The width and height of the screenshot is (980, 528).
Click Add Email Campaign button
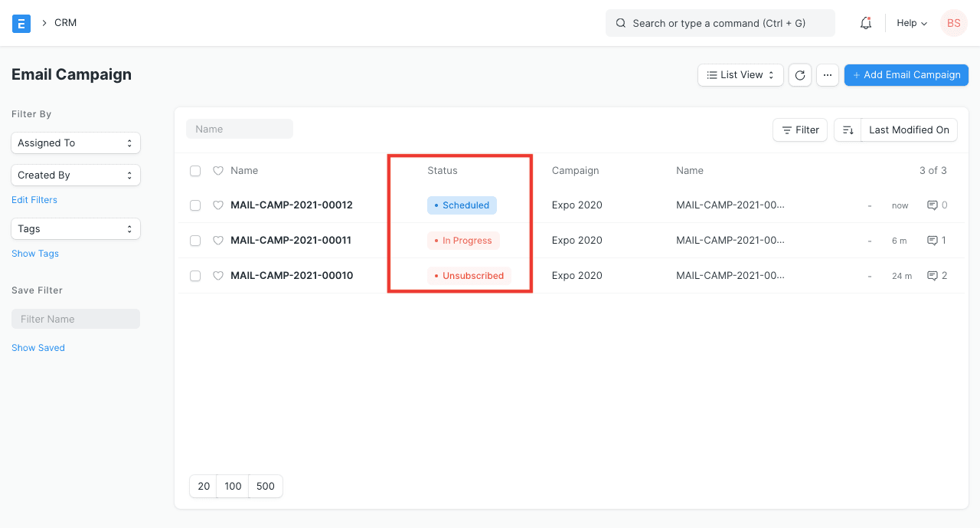[906, 75]
